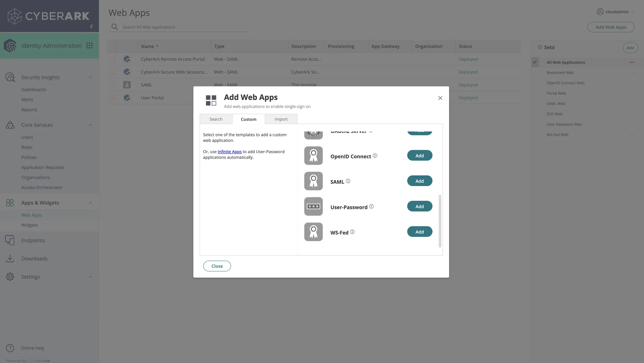Viewport: 644px width, 363px height.
Task: Tick the checkbox for the SAML app row
Action: (x=112, y=85)
